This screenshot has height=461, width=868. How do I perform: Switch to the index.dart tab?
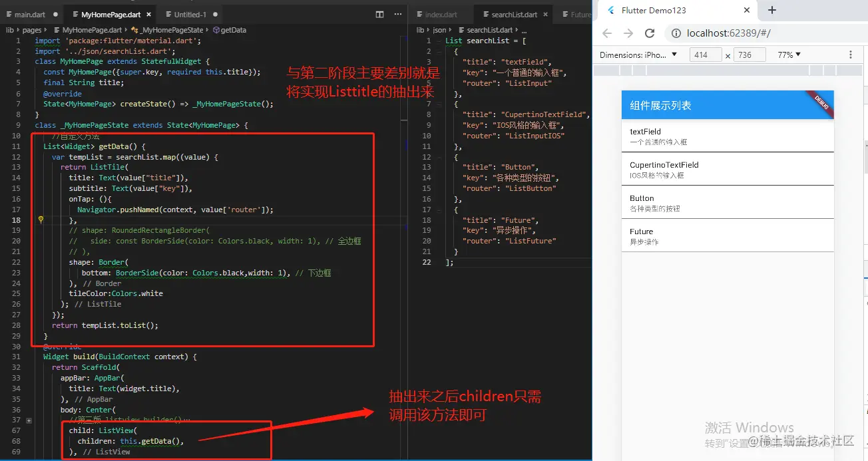pos(441,14)
